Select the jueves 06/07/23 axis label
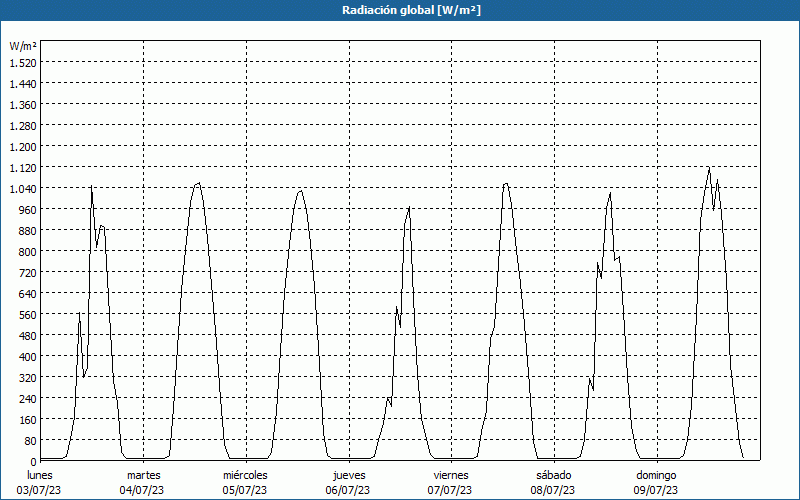This screenshot has width=800, height=500. point(348,483)
